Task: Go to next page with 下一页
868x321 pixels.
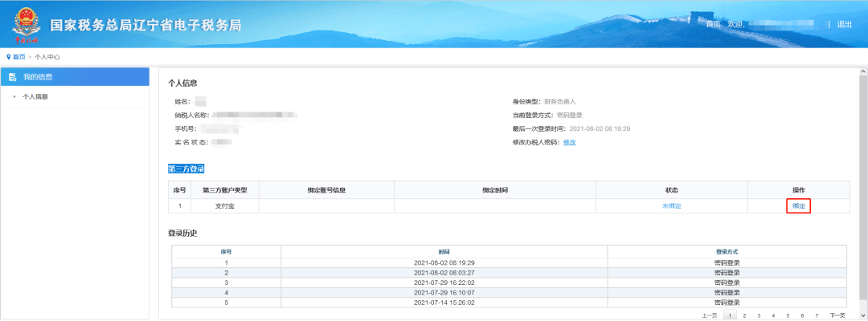Action: (x=837, y=315)
